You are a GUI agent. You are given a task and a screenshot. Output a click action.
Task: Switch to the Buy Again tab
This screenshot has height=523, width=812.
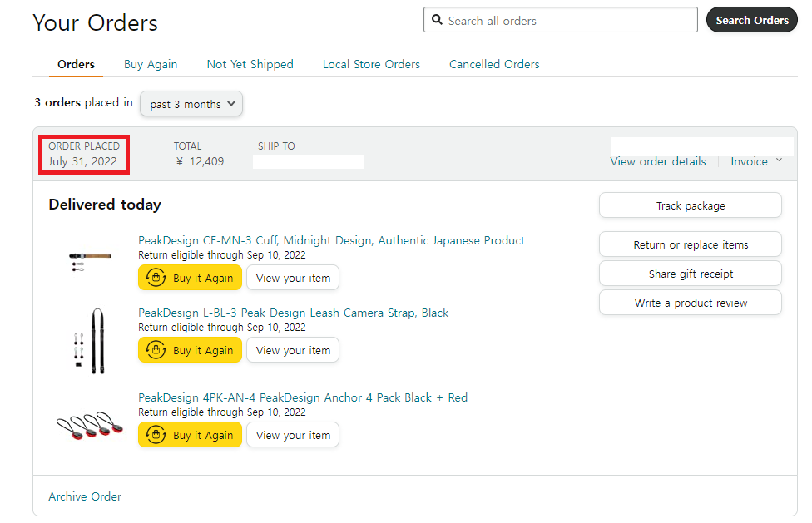tap(151, 64)
